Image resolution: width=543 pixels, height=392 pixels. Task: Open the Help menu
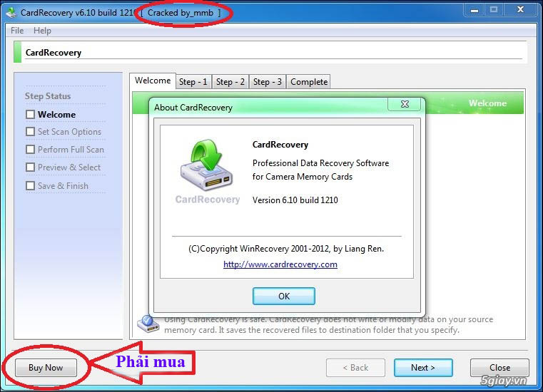[x=42, y=31]
